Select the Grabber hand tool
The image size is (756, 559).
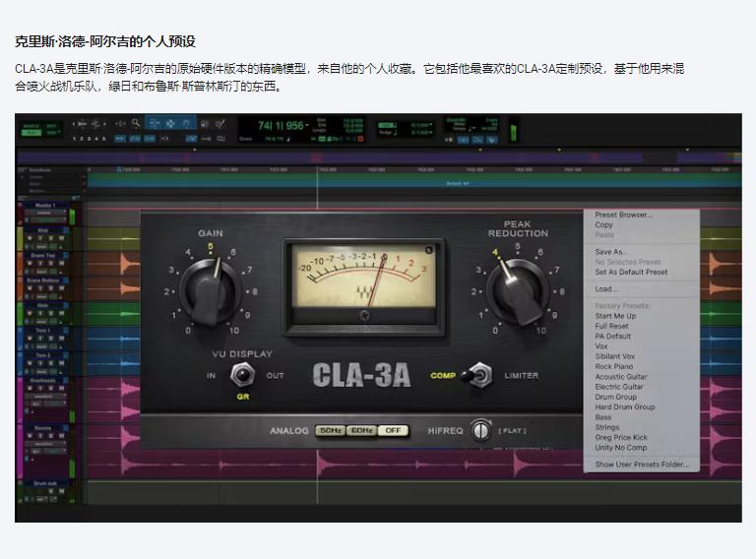[186, 124]
